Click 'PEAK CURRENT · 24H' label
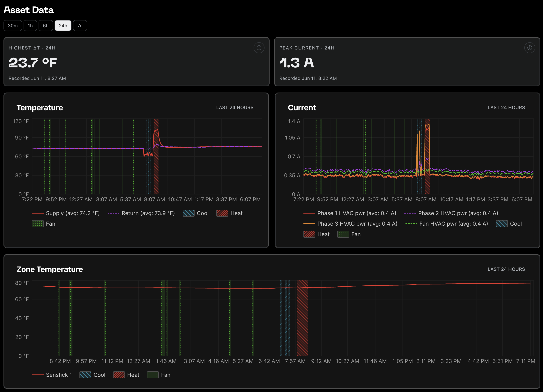Image resolution: width=543 pixels, height=392 pixels. click(307, 48)
